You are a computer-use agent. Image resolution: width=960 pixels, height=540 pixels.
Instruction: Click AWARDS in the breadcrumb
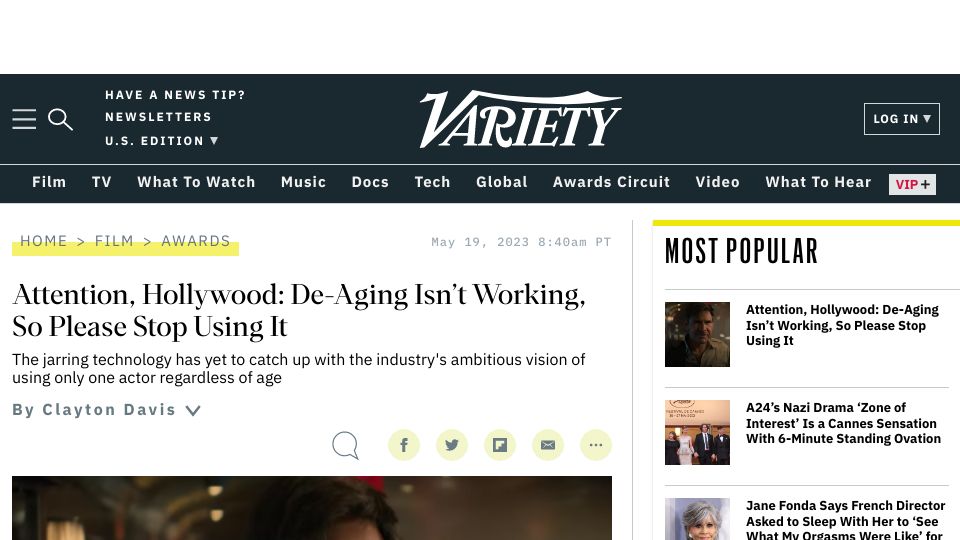coord(195,241)
